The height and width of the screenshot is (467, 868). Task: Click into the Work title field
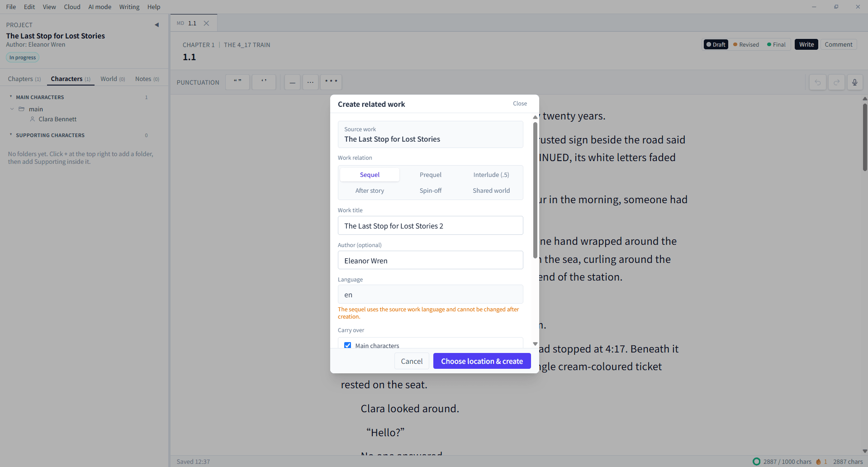(430, 225)
